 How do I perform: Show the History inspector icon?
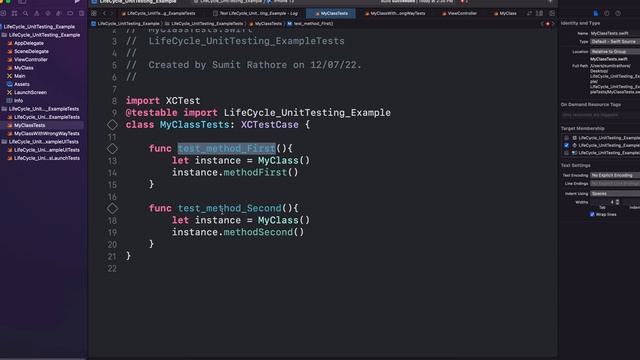coord(607,13)
